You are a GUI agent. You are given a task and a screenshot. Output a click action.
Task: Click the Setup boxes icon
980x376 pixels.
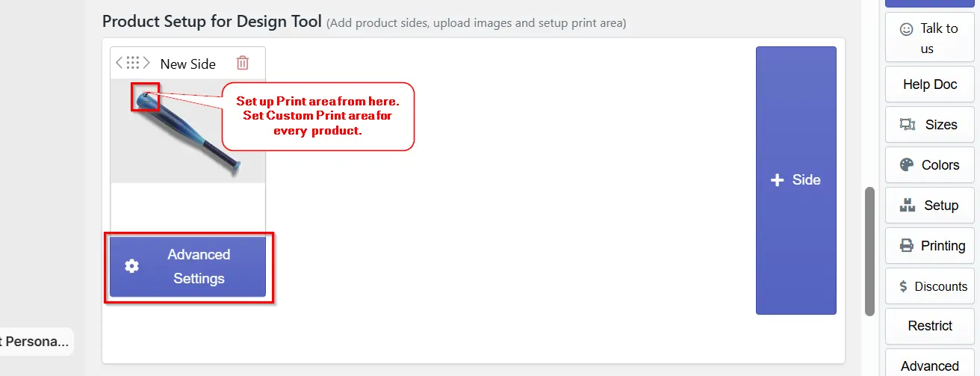[x=907, y=205]
